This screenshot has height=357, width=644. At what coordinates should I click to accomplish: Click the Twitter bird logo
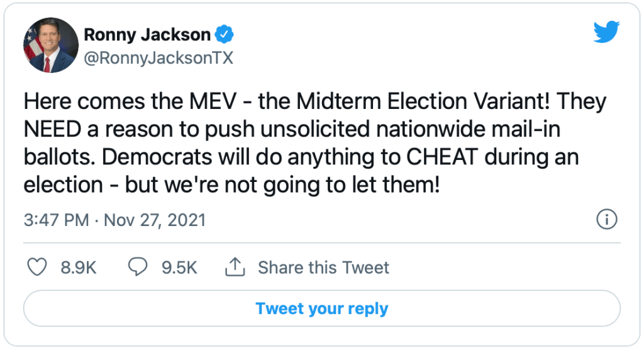point(607,30)
